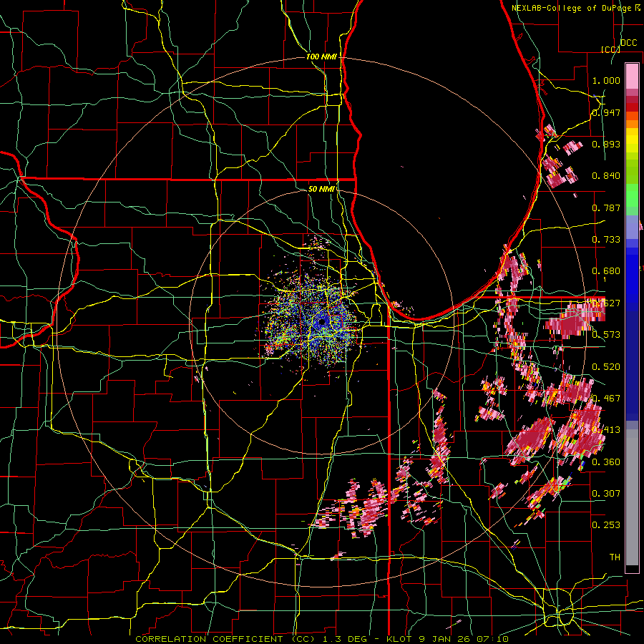The width and height of the screenshot is (644, 644).
Task: Click the 0.307 legend value
Action: point(606,494)
